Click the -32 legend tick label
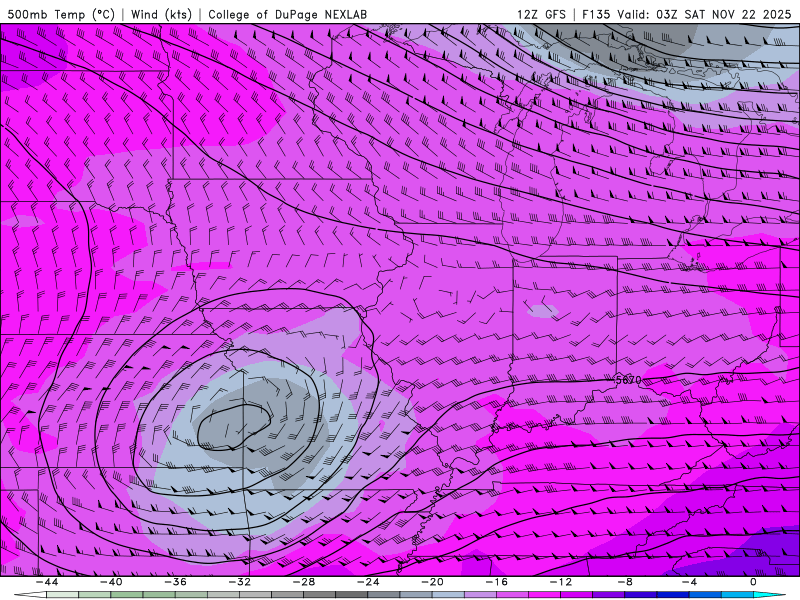This screenshot has width=800, height=600. tap(239, 582)
